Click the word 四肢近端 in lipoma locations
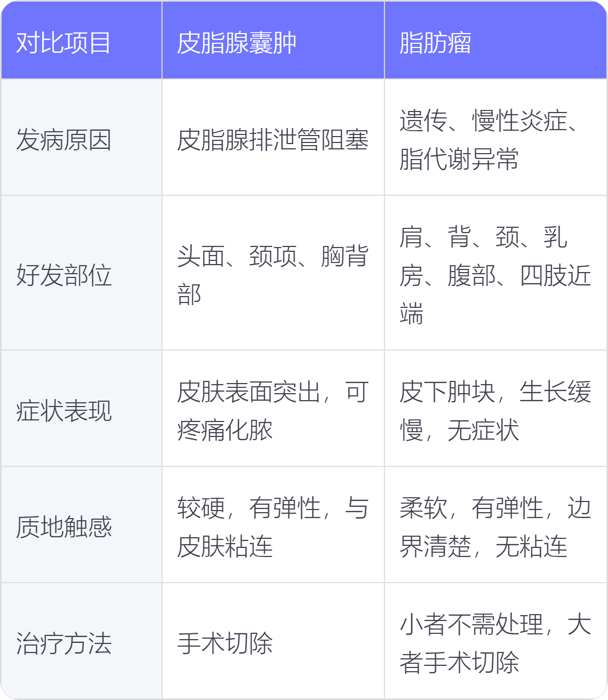608x700 pixels. (556, 276)
